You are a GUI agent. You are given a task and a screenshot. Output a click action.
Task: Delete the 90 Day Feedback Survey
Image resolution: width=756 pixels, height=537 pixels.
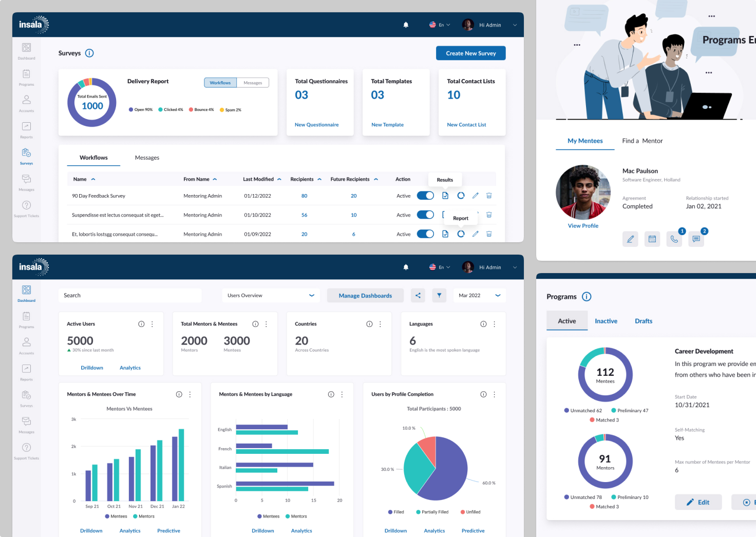pos(489,196)
